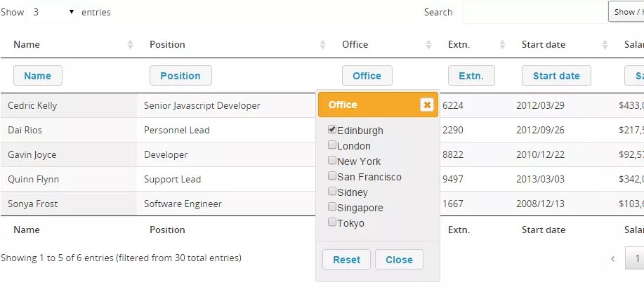Sort by Start date column arrows icon

click(605, 44)
